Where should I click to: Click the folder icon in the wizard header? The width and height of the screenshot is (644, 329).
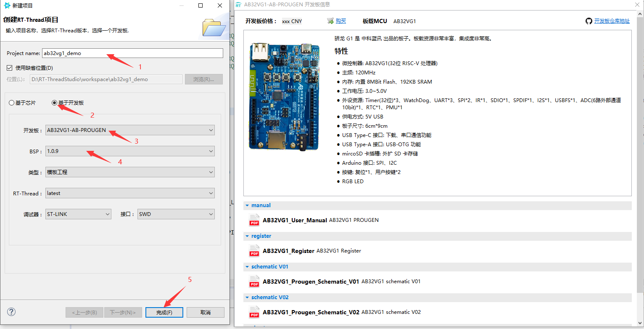tap(214, 27)
